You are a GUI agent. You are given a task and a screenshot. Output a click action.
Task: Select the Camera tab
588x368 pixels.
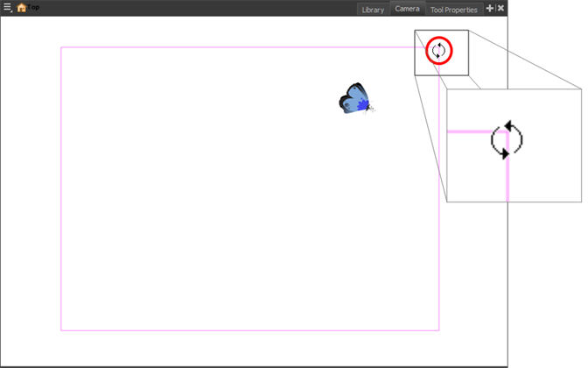[x=407, y=9]
